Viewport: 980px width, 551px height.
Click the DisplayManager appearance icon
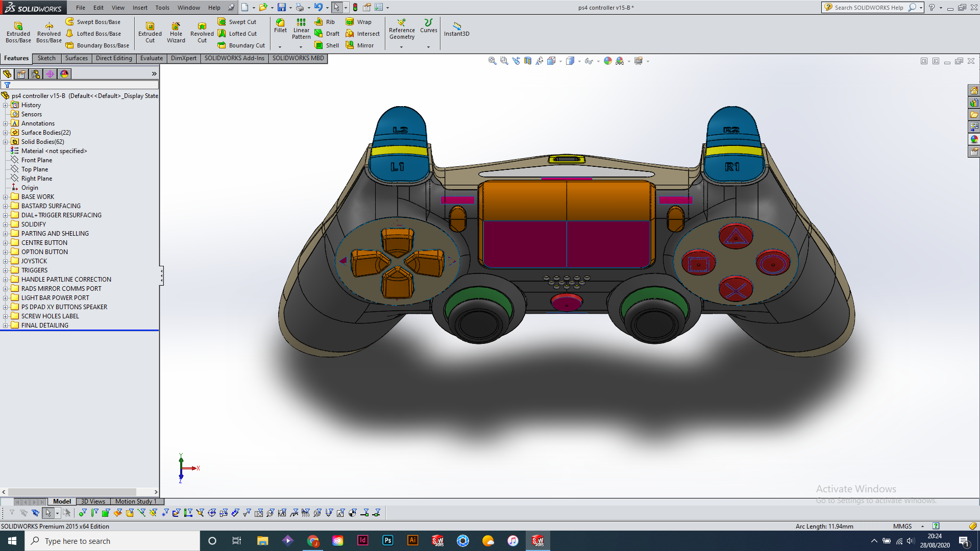[64, 74]
